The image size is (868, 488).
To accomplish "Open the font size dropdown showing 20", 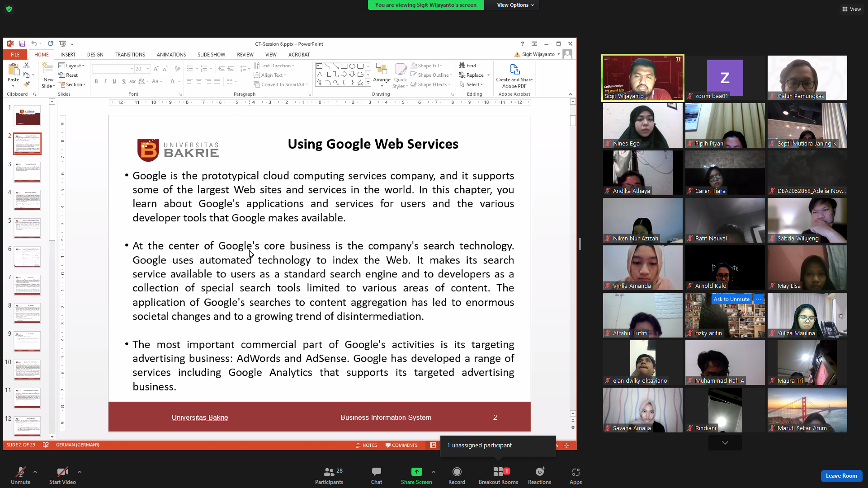I will [148, 69].
